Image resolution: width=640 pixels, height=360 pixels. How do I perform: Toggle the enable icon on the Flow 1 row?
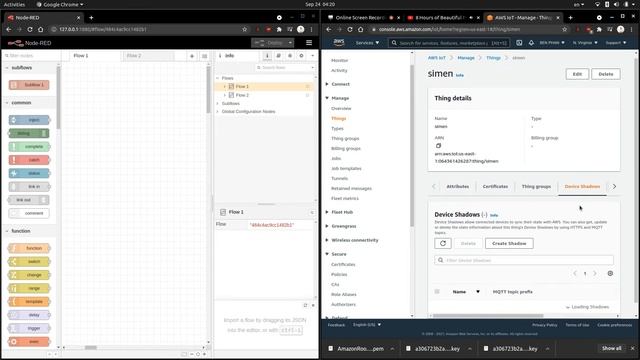coord(308,87)
